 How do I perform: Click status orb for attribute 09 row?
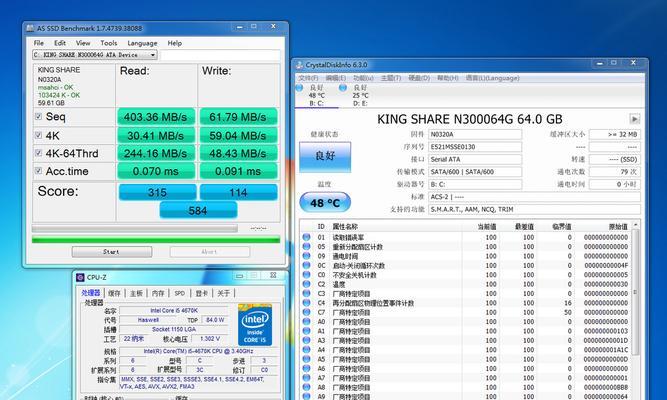point(306,256)
